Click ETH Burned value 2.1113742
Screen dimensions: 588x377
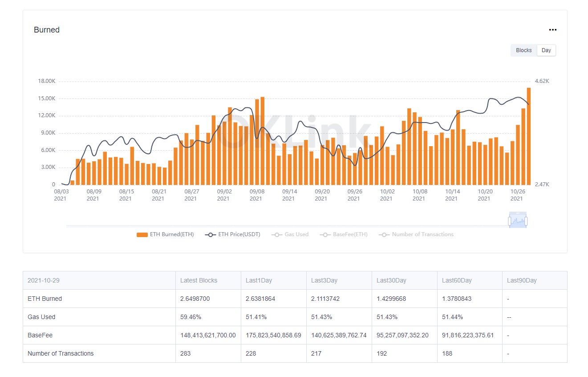click(325, 299)
